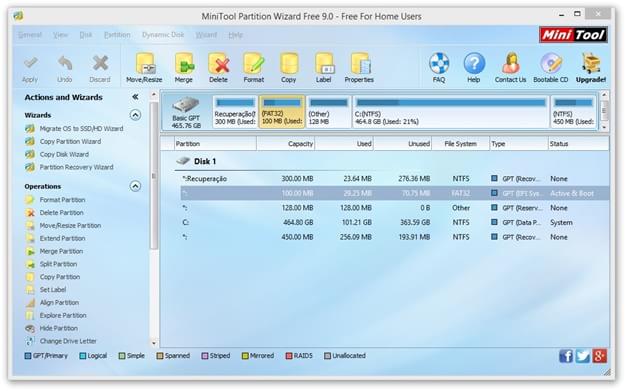Image resolution: width=625 pixels, height=391 pixels.
Task: Select the 450.00 MB NTFS partition row
Action: (395, 237)
